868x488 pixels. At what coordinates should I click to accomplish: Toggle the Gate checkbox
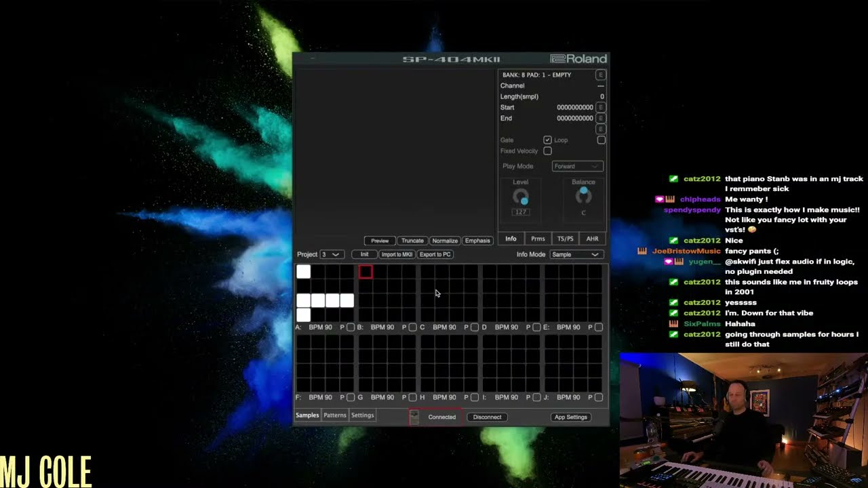point(547,140)
